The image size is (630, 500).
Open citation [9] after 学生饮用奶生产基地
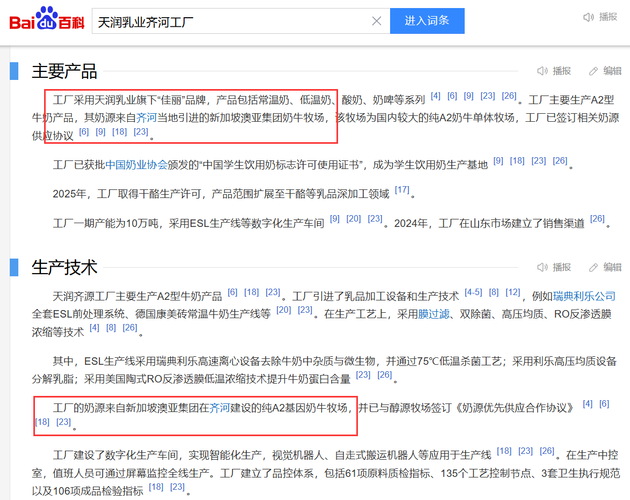coord(498,161)
